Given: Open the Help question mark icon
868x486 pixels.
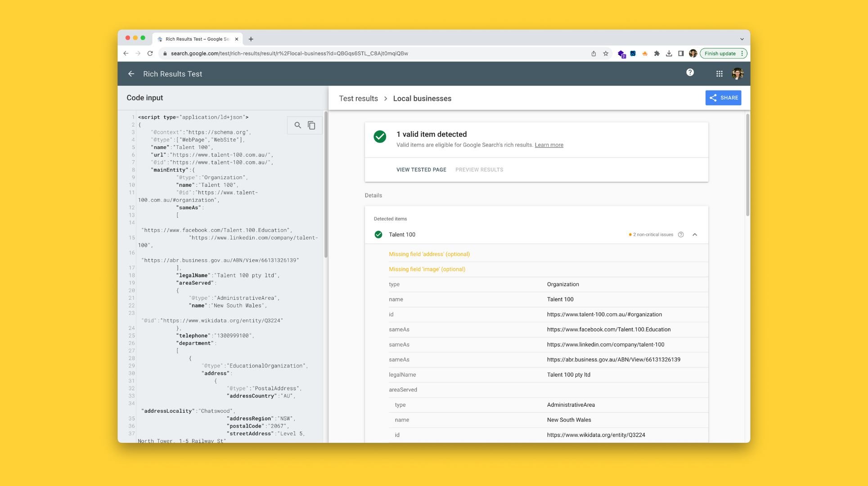Looking at the screenshot, I should tap(690, 72).
